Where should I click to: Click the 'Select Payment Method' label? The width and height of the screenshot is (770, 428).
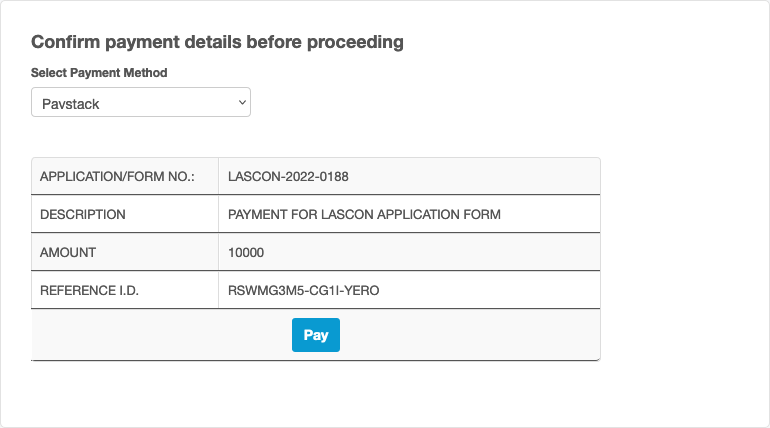click(99, 73)
